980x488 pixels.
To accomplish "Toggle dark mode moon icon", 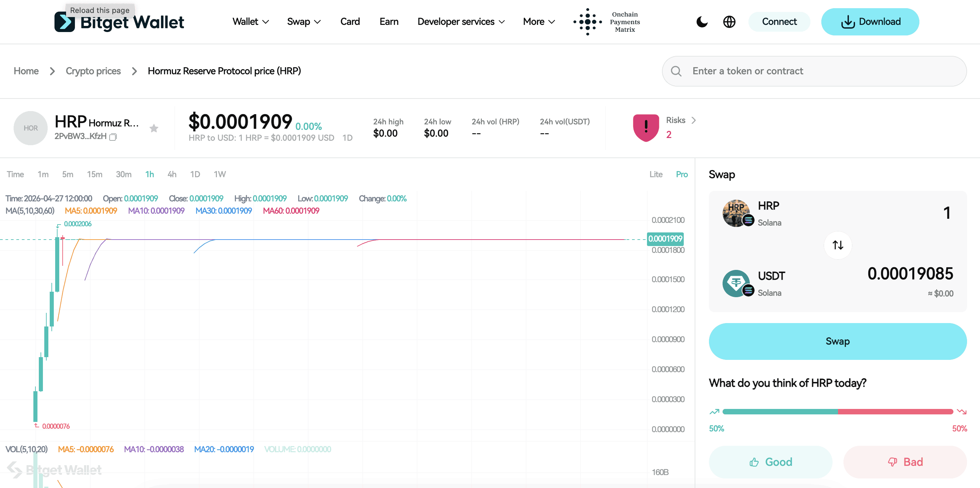I will click(x=702, y=22).
